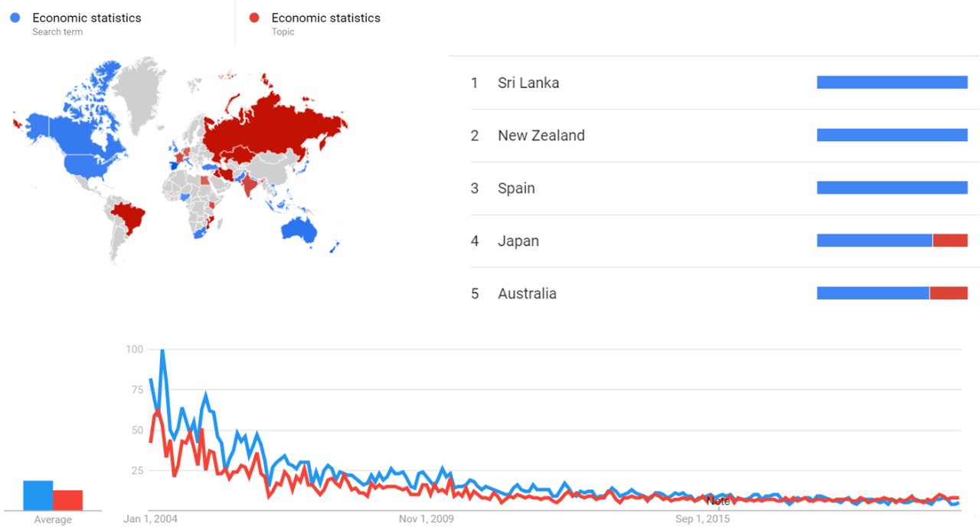Click the blue bar for Sri Lanka

[x=892, y=82]
